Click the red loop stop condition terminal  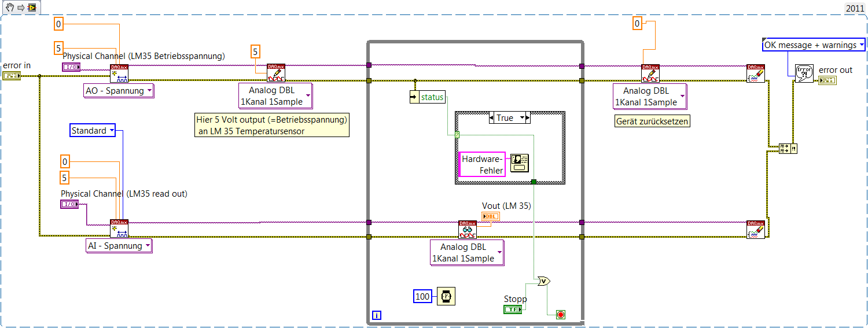(560, 315)
